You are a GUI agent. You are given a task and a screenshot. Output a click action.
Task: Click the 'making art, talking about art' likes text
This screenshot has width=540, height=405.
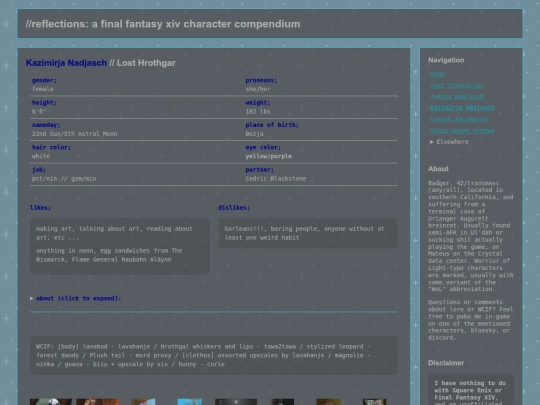[114, 233]
